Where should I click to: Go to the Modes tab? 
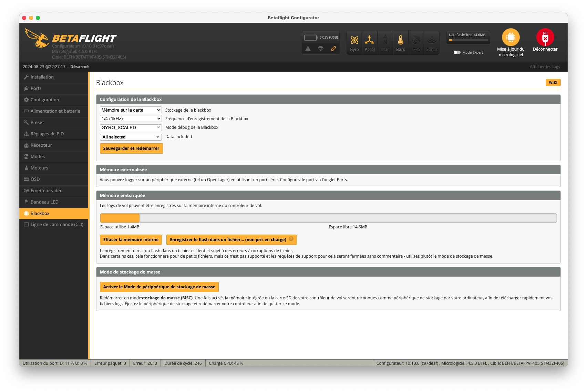tap(54, 157)
